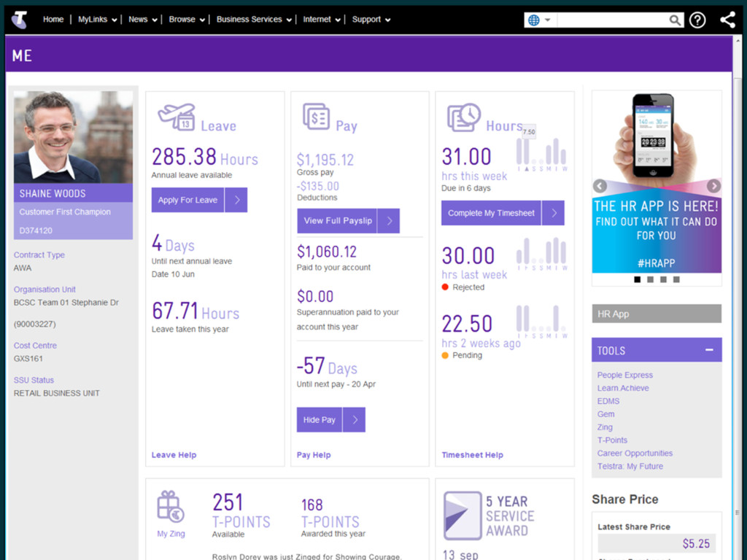Screen dimensions: 747x560
Task: Click the Organisation Unit label
Action: (x=44, y=289)
